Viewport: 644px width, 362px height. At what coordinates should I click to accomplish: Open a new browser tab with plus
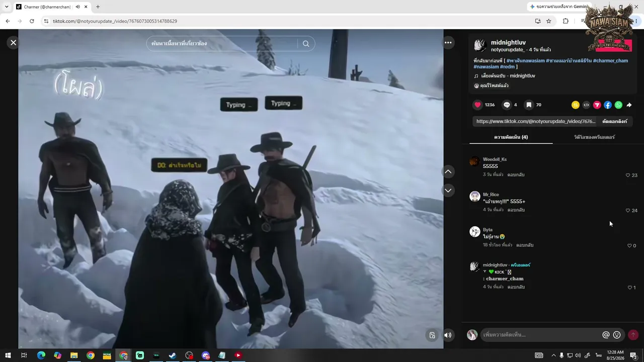pyautogui.click(x=98, y=7)
